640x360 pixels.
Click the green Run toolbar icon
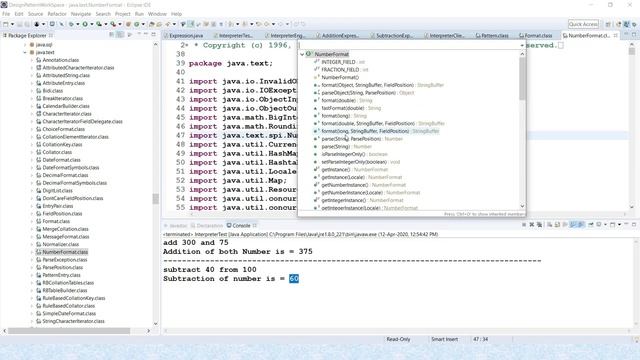(x=85, y=24)
